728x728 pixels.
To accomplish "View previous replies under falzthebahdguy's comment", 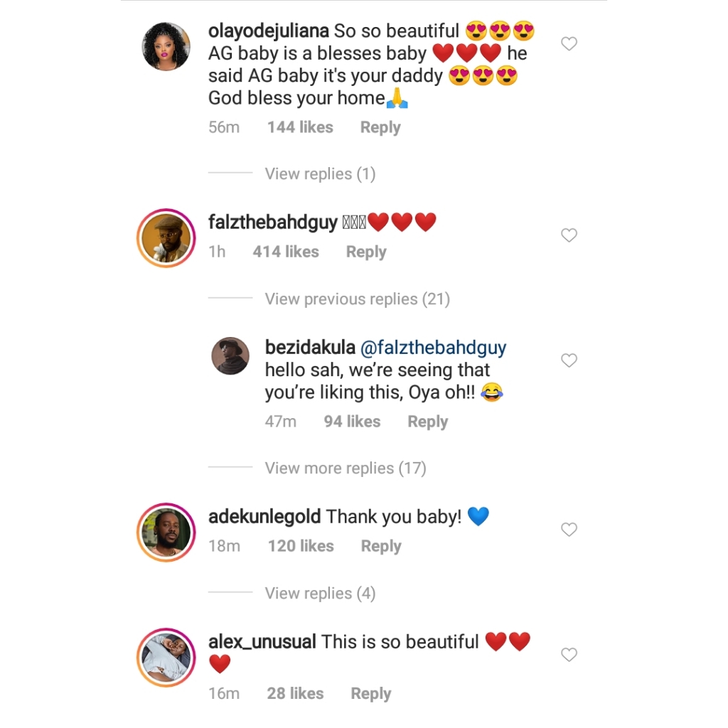I will [357, 299].
